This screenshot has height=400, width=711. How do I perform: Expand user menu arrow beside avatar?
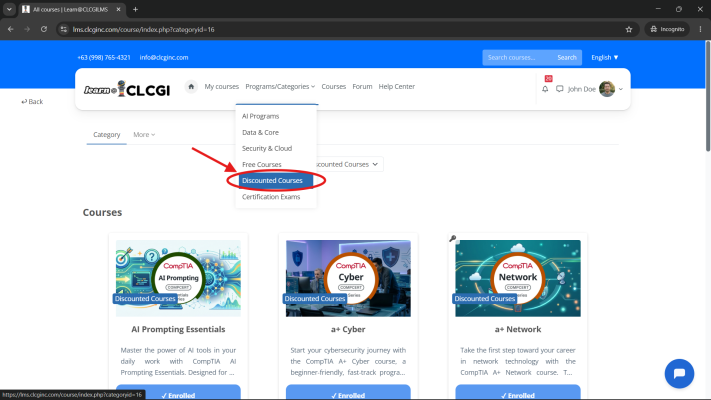click(x=620, y=89)
